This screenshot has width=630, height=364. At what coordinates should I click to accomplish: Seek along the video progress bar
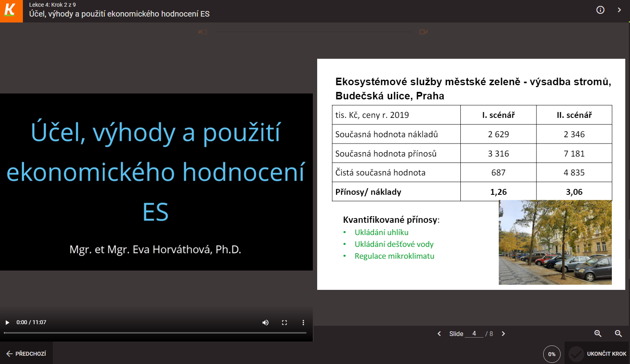coord(155,333)
